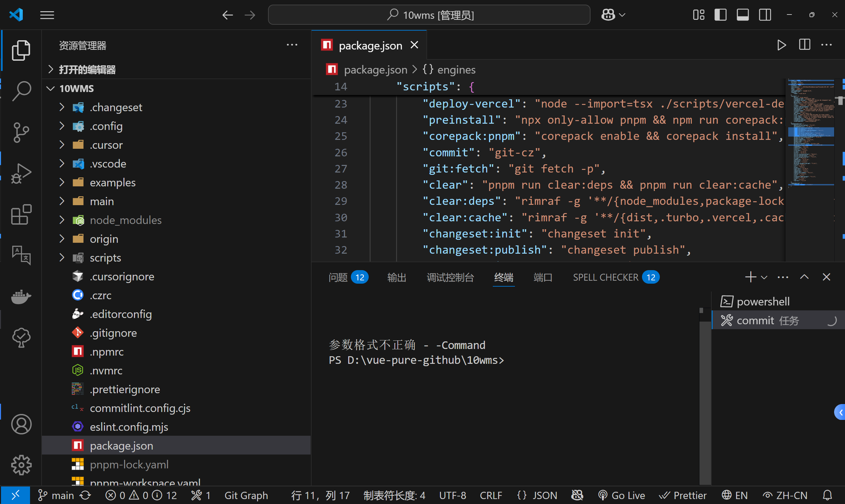Click the 10wms command center search box

pos(429,15)
